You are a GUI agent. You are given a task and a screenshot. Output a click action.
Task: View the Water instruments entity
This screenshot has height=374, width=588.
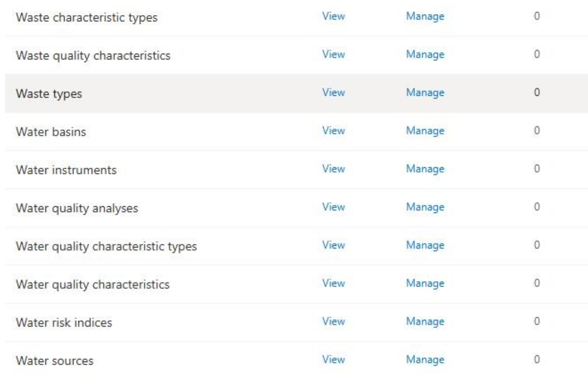[334, 169]
